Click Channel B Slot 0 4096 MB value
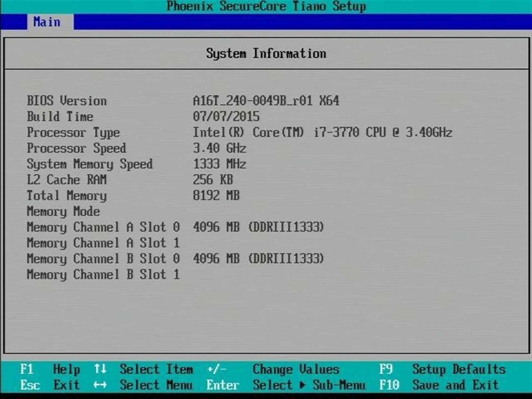 [x=258, y=259]
